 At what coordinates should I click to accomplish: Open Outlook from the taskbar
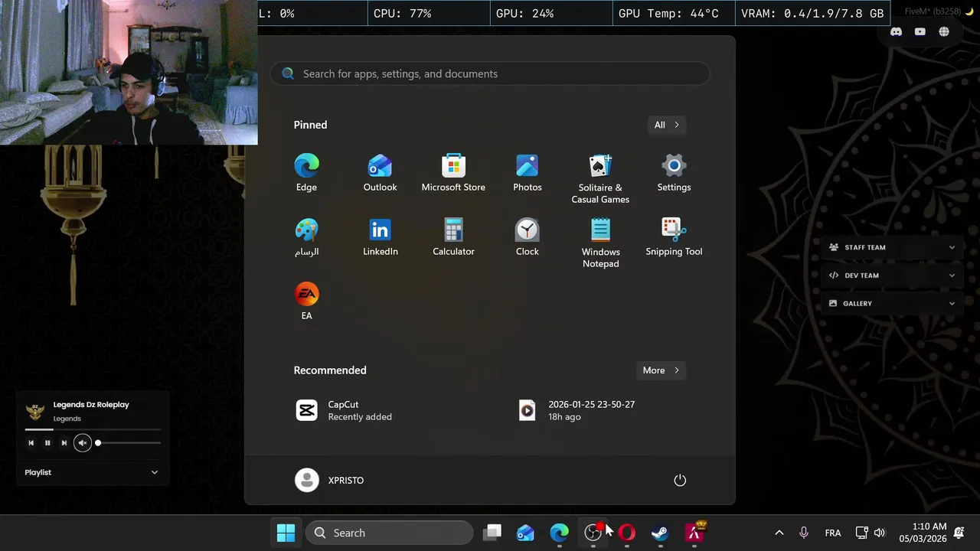click(525, 533)
